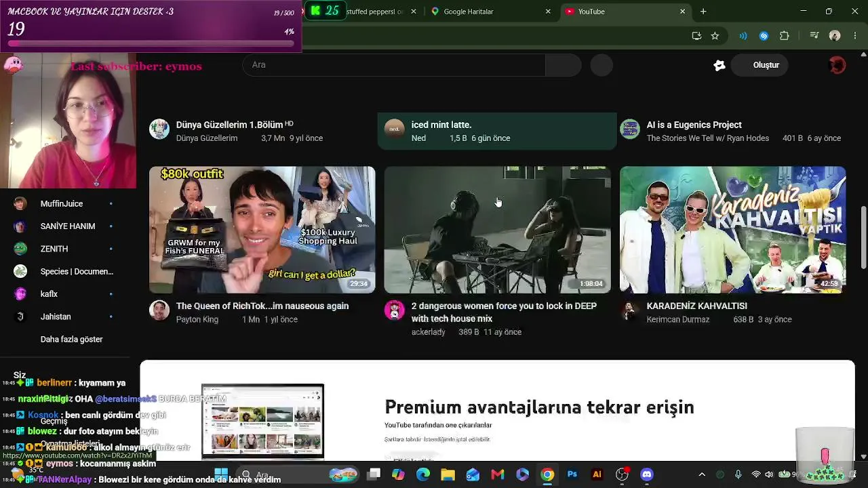Open the Species | Documen... subscription
This screenshot has height=488, width=868.
point(65,272)
